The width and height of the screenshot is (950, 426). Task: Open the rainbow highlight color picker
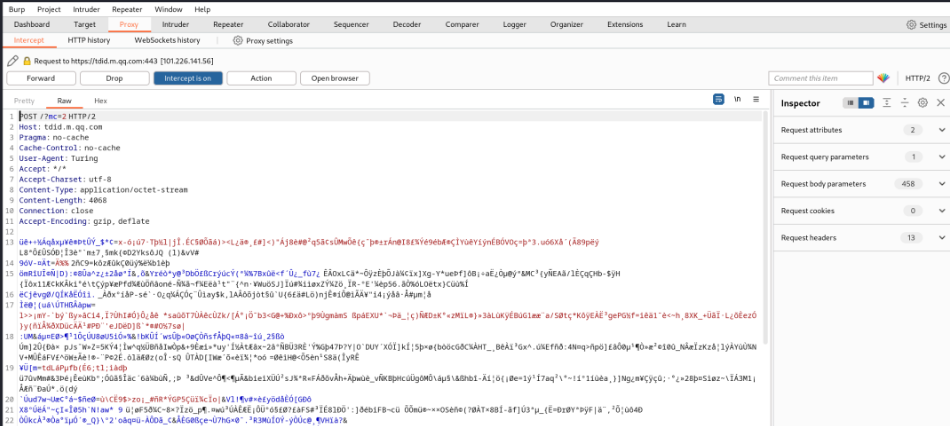883,78
